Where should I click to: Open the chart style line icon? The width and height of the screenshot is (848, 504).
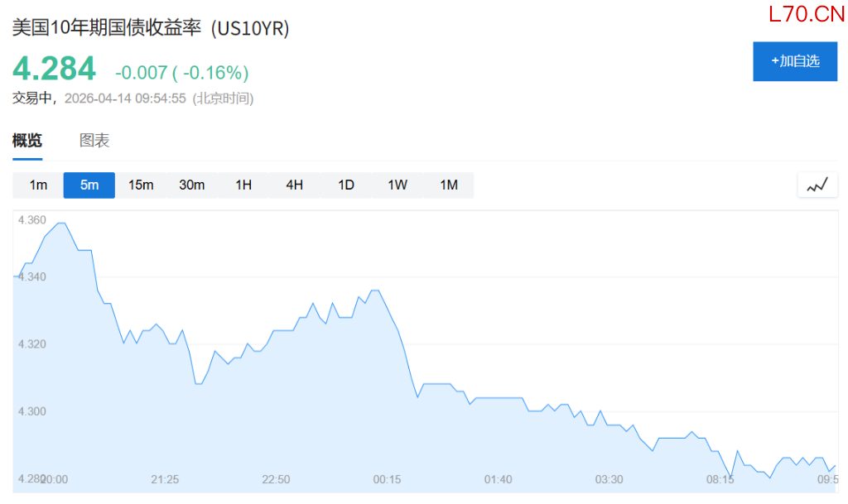pyautogui.click(x=817, y=185)
